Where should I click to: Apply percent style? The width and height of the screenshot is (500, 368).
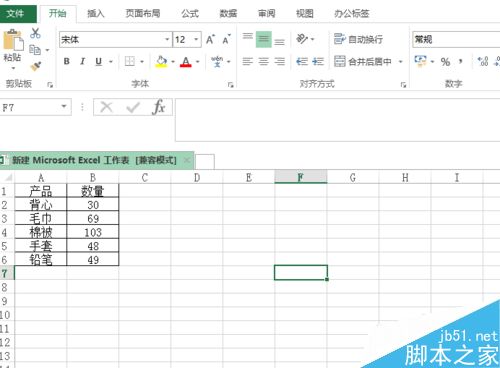click(445, 62)
